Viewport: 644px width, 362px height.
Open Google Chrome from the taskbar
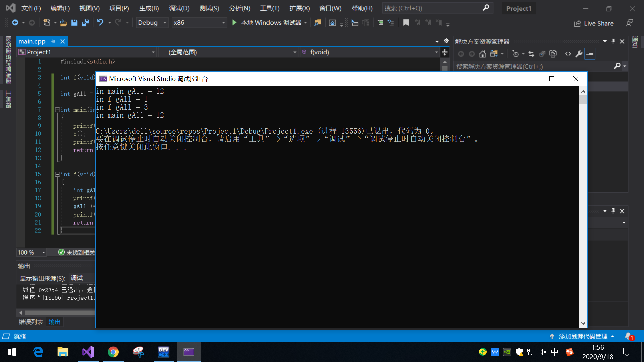coord(113,352)
